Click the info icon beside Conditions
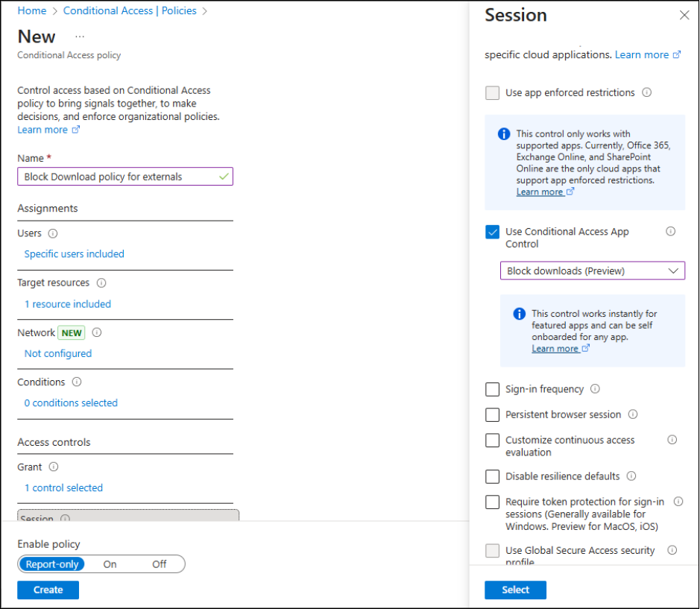The height and width of the screenshot is (609, 700). (x=77, y=382)
